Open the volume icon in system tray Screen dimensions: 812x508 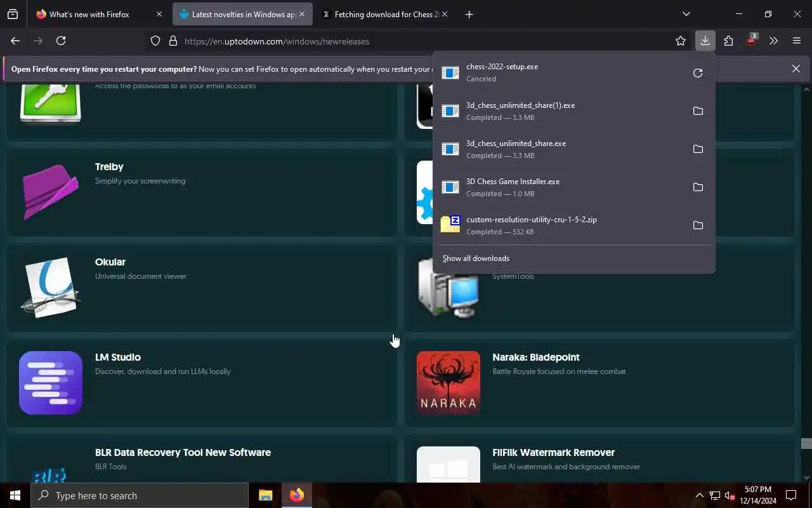(730, 495)
